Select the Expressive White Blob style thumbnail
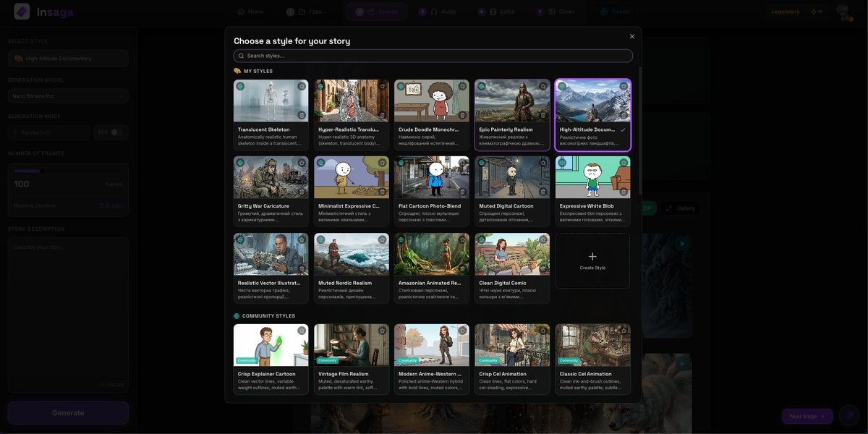The height and width of the screenshot is (434, 868). pos(592,177)
